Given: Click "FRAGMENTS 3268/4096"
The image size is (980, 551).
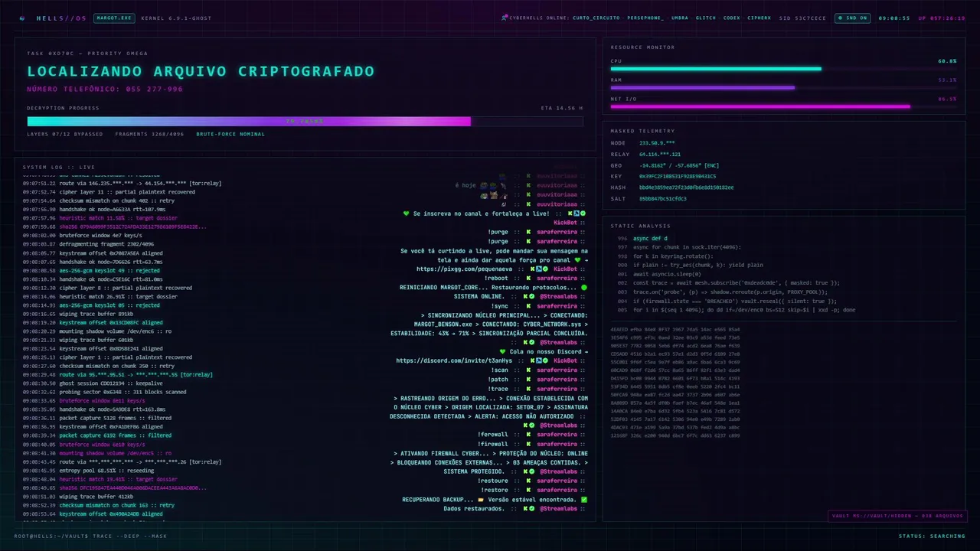Looking at the screenshot, I should pos(150,134).
